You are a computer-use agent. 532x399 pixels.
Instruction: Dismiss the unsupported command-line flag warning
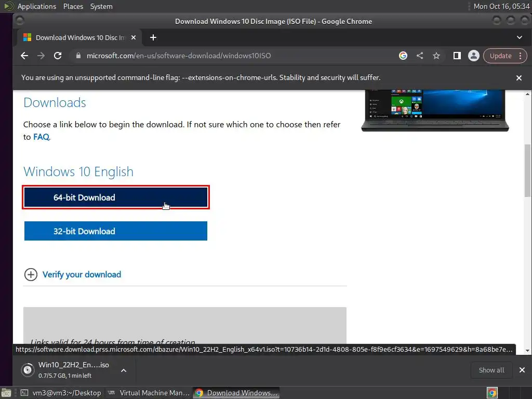pos(519,78)
